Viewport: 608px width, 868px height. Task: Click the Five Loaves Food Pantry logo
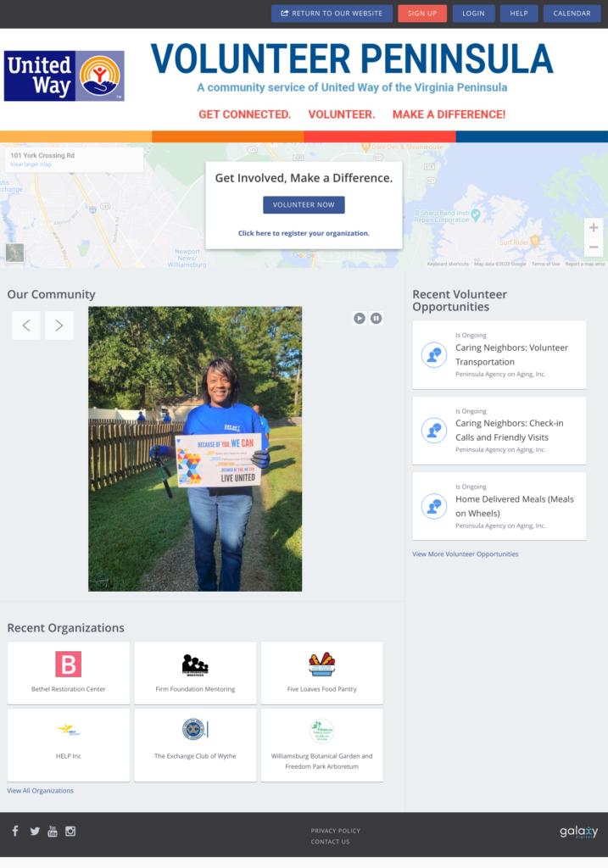(x=321, y=665)
